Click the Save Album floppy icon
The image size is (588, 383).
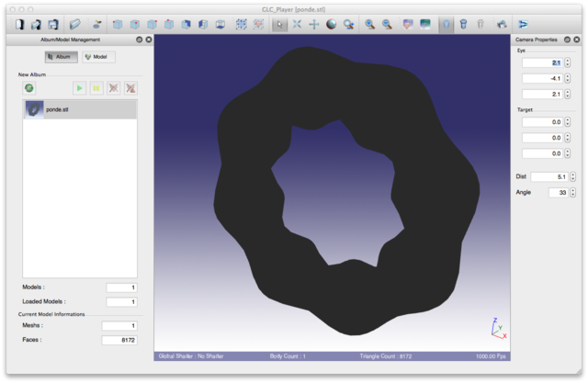click(53, 25)
